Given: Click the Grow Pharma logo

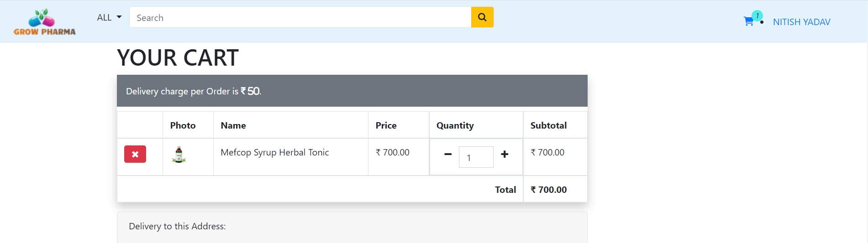Looking at the screenshot, I should point(44,22).
